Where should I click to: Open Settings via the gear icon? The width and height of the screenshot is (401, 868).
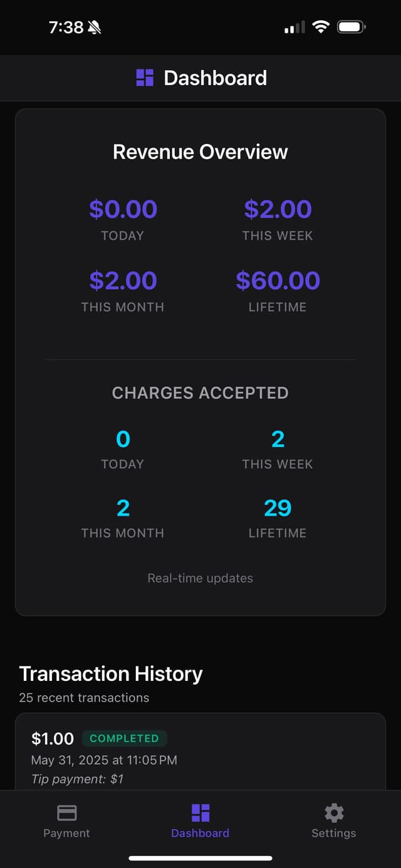coord(333,812)
